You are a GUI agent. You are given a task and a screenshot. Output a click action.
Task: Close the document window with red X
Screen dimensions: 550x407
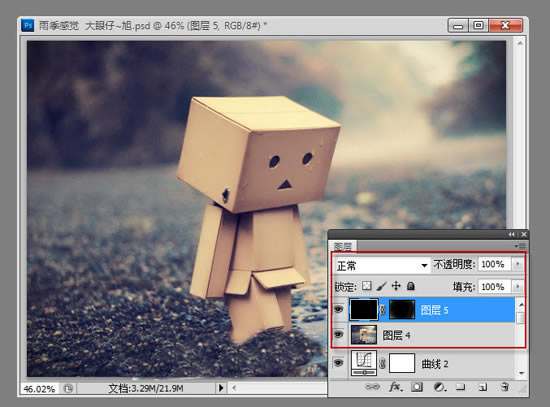click(x=505, y=26)
